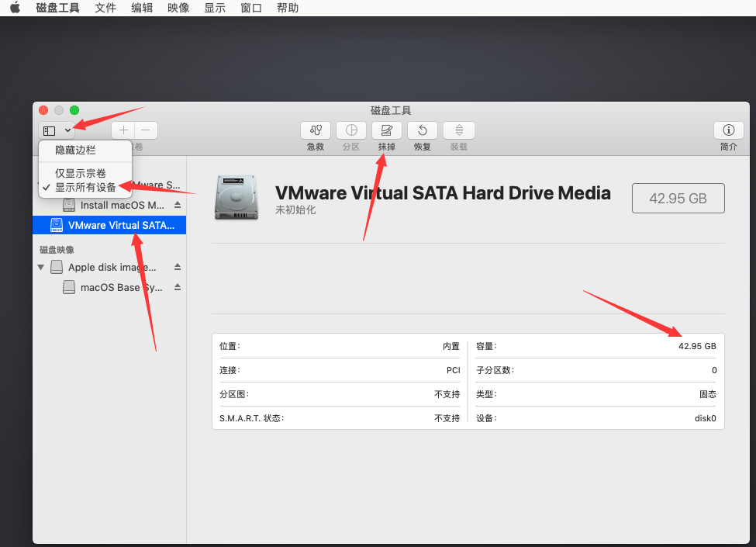Screen dimensions: 756x547
Task: Open the 文件 menu
Action: [x=105, y=8]
